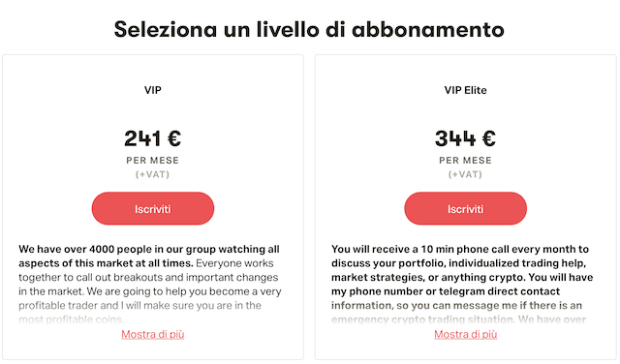The width and height of the screenshot is (620, 364).
Task: Click euro symbol next to 344
Action: coord(488,138)
